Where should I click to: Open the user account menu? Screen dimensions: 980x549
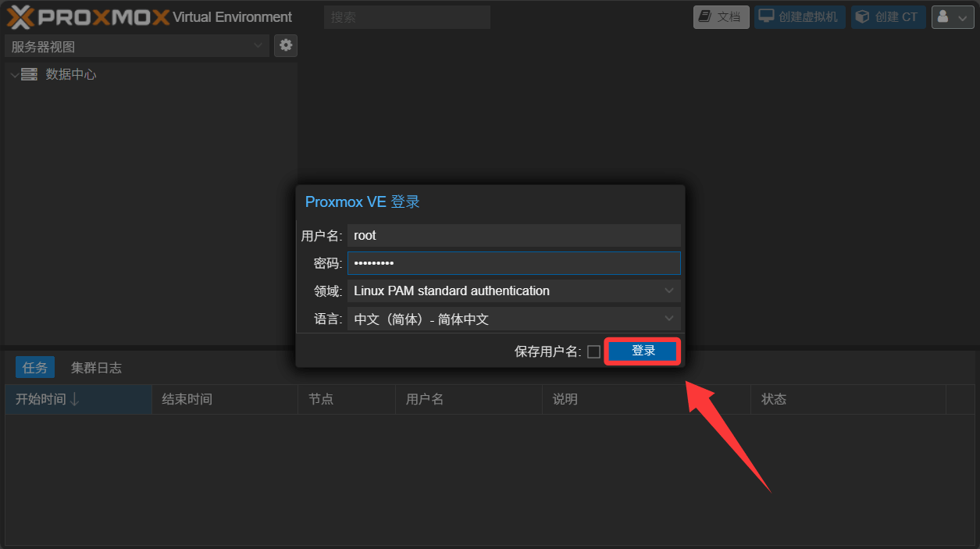pyautogui.click(x=952, y=17)
